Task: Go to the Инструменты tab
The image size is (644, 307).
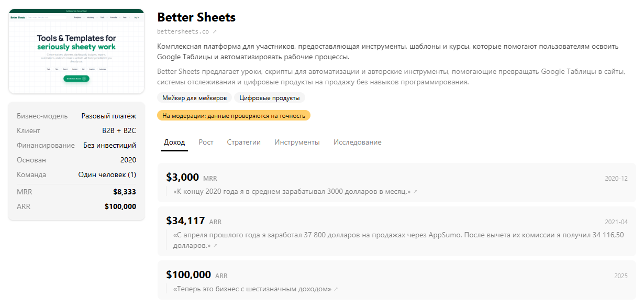Action: click(x=297, y=142)
